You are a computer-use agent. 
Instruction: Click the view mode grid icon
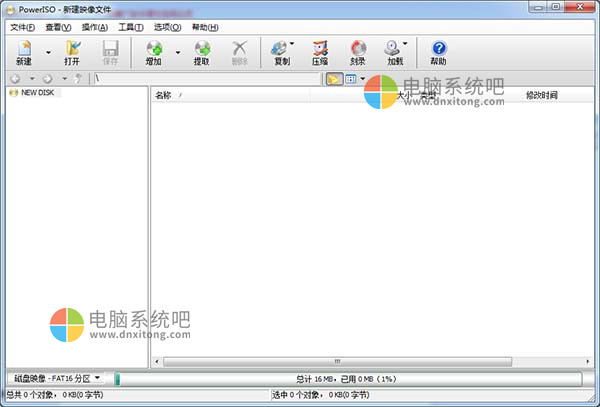pyautogui.click(x=351, y=79)
